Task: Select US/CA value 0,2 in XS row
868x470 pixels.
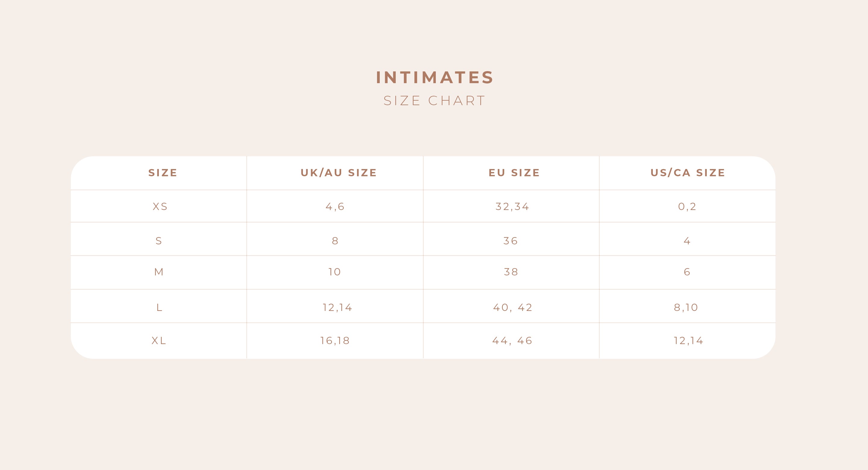Action: tap(687, 207)
